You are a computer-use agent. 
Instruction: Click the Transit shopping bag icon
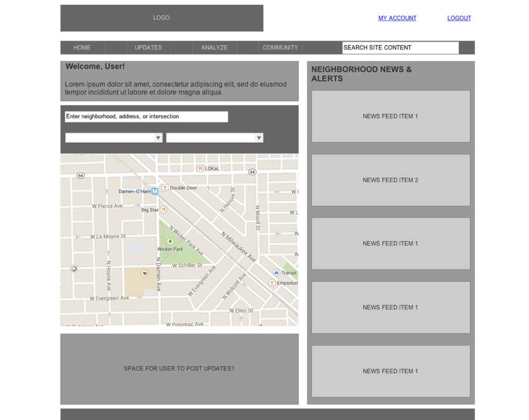[x=276, y=272]
